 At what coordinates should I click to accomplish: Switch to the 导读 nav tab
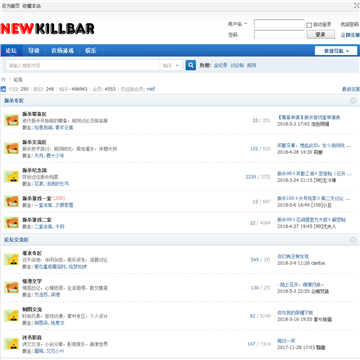coord(34,51)
